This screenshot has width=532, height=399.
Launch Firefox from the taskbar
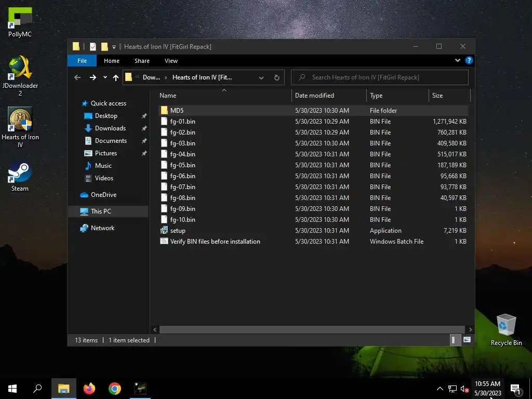(89, 389)
